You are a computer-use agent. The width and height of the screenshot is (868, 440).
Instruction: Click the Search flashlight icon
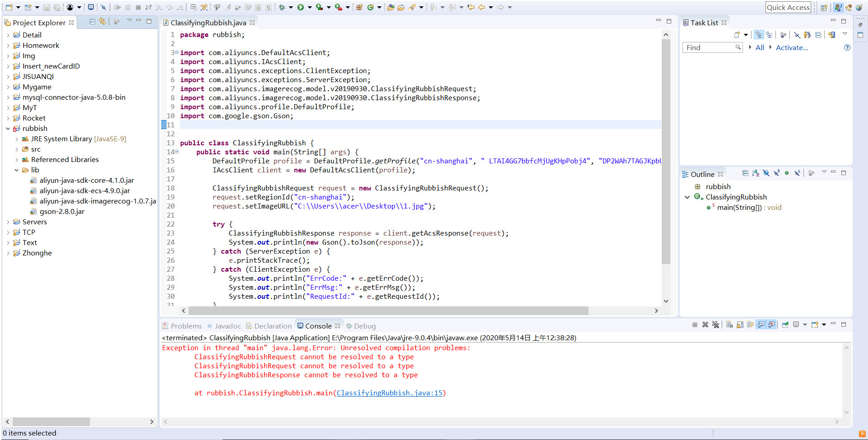412,7
